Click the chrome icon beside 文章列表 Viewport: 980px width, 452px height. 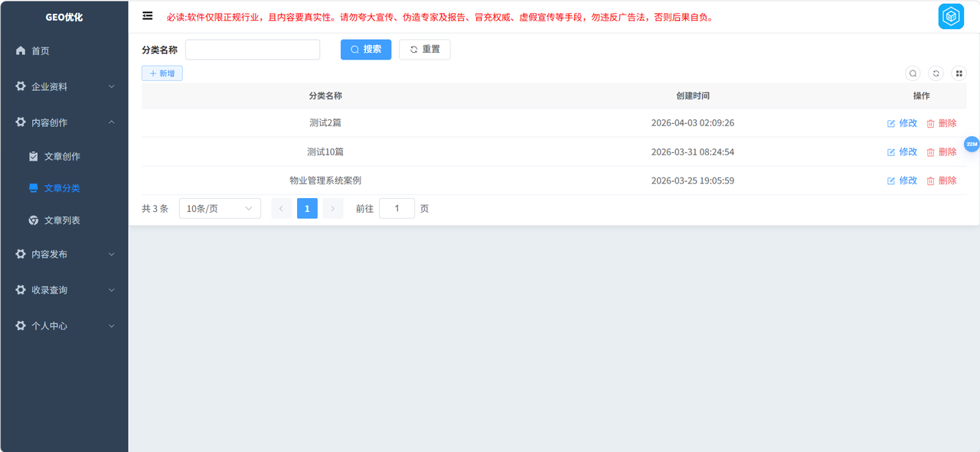[x=34, y=220]
